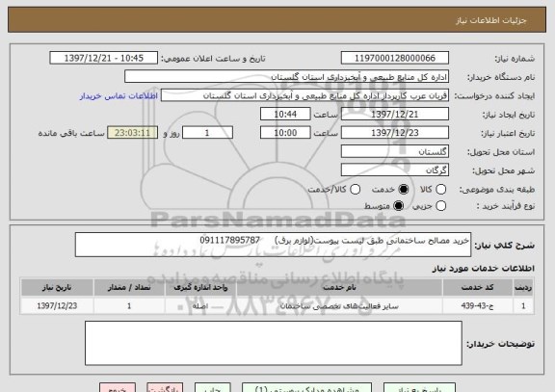Choose the جزیی purchase process option
555x392 pixels.
[440, 205]
